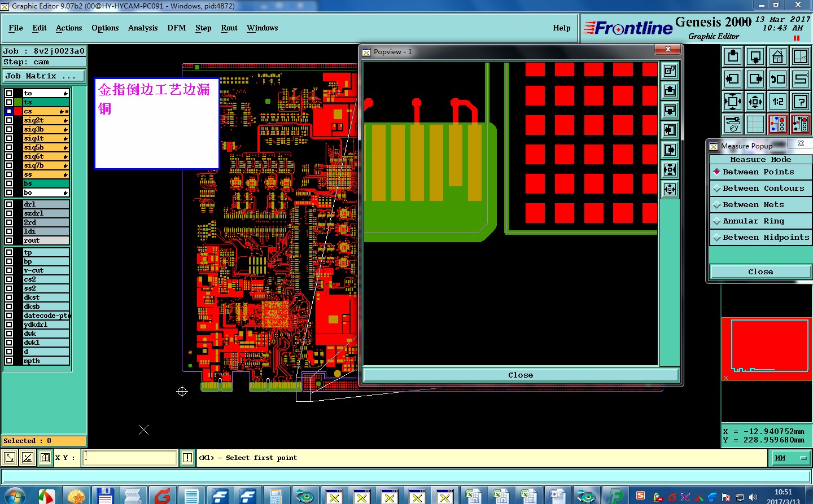Toggle the checkbox for layer 'ts'
Viewport: 813px width, 504px height.
pos(9,102)
